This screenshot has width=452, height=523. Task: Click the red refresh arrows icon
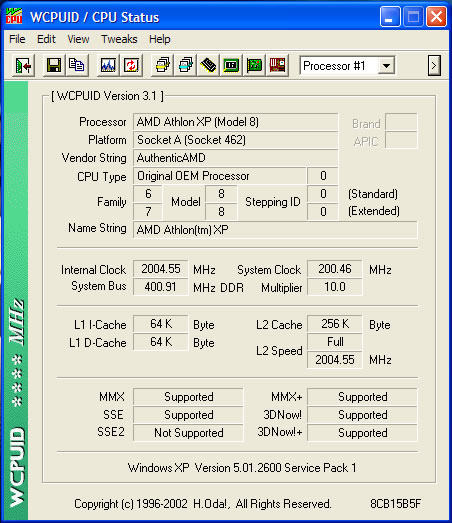[x=131, y=65]
